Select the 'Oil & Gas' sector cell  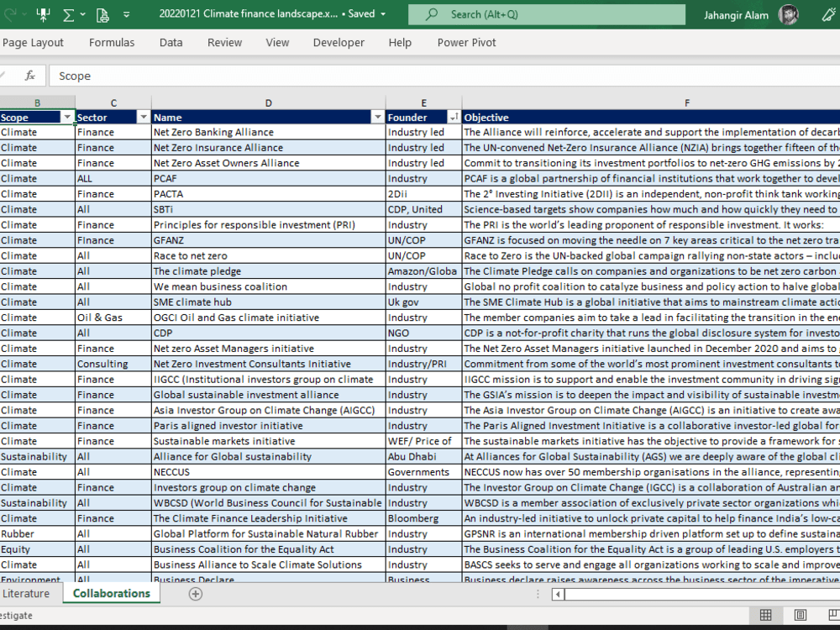(113, 318)
